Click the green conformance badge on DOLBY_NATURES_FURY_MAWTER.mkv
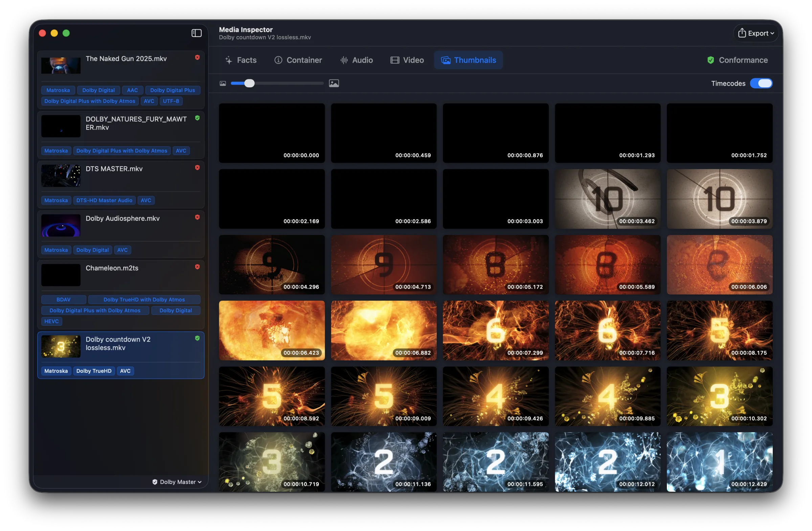812x531 pixels. click(x=197, y=118)
